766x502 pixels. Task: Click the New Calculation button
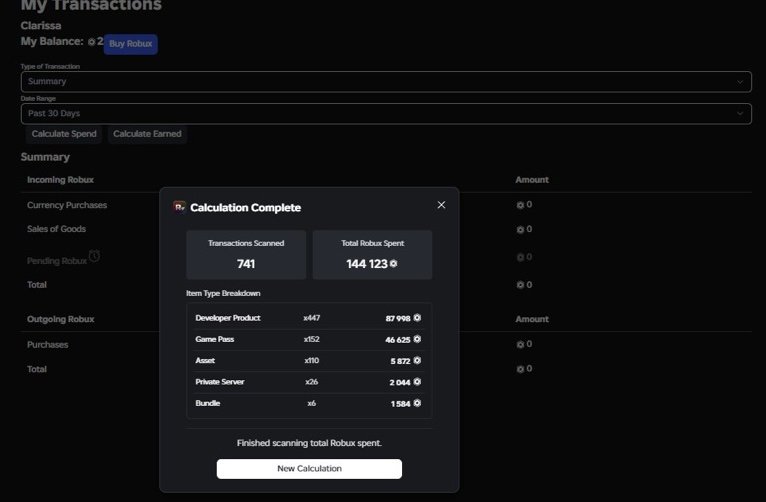coord(309,469)
